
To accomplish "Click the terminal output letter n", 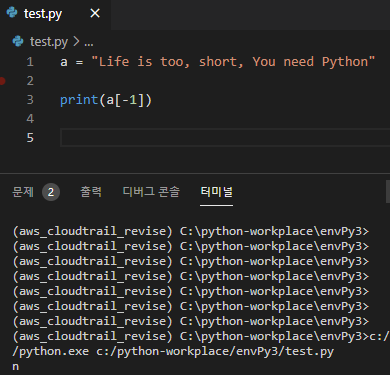I will pyautogui.click(x=16, y=367).
